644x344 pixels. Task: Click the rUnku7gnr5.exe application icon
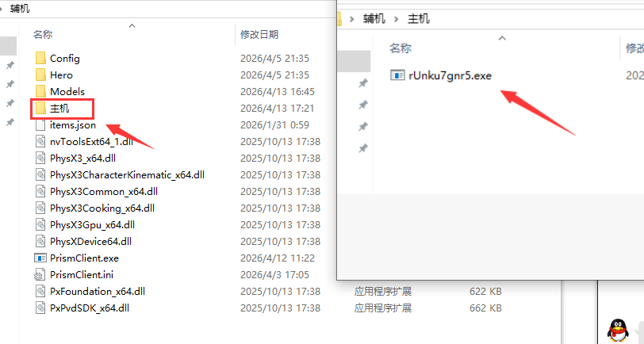pos(397,75)
